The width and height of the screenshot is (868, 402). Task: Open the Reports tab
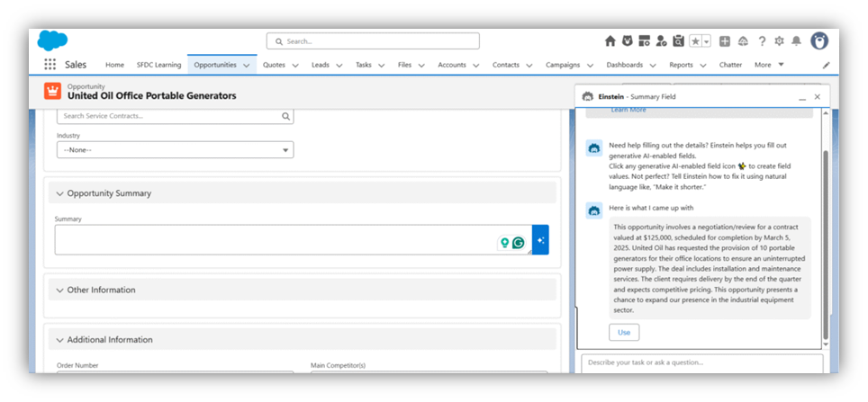tap(681, 65)
